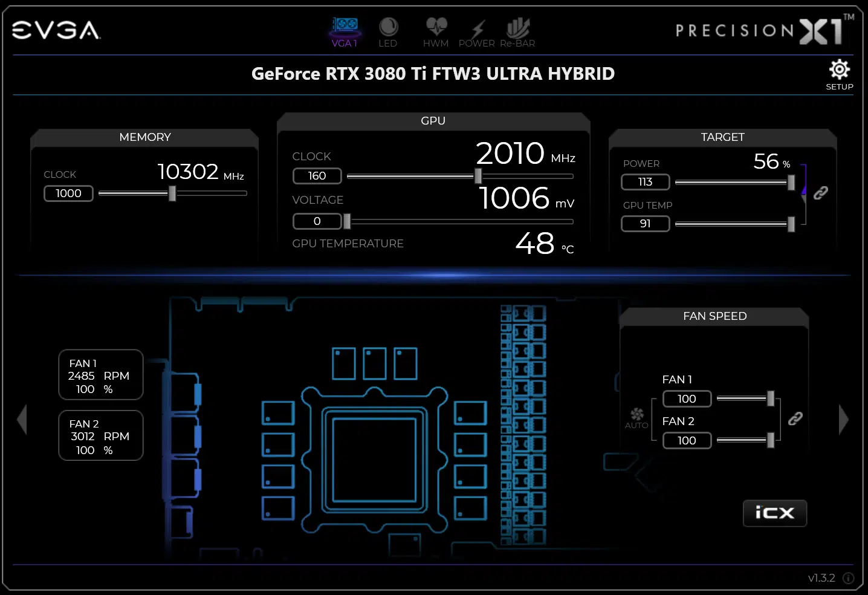Switch to the POWER tab

point(477,33)
